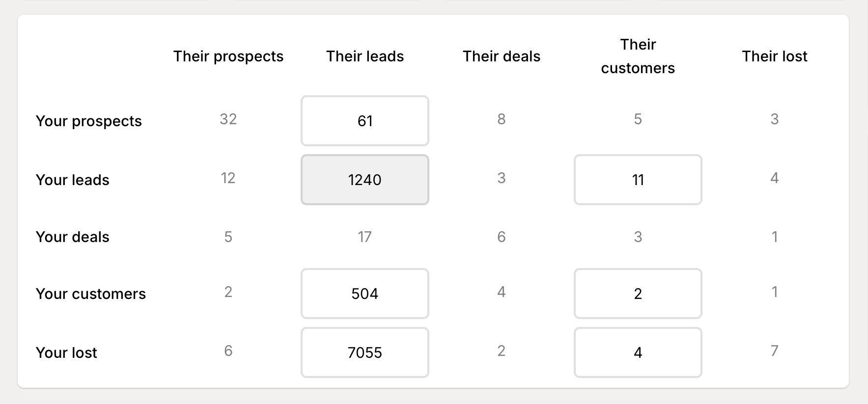This screenshot has width=868, height=404.
Task: Click the value 32 under Their prospects
Action: [228, 118]
